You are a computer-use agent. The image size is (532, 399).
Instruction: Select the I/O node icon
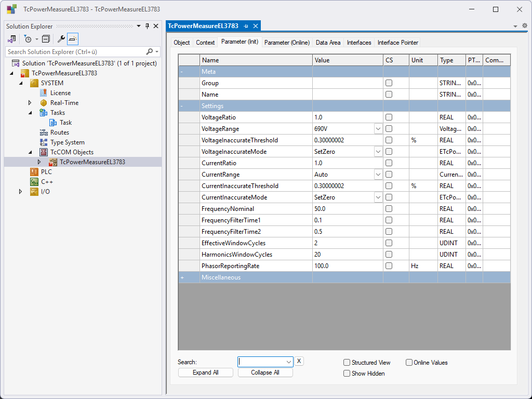click(34, 191)
